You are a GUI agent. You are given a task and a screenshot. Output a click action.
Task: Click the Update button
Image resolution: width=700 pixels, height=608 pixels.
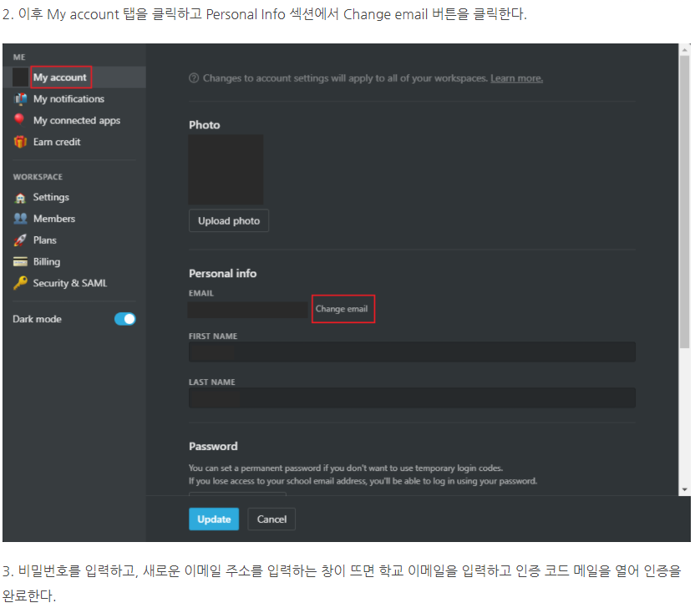pyautogui.click(x=214, y=519)
